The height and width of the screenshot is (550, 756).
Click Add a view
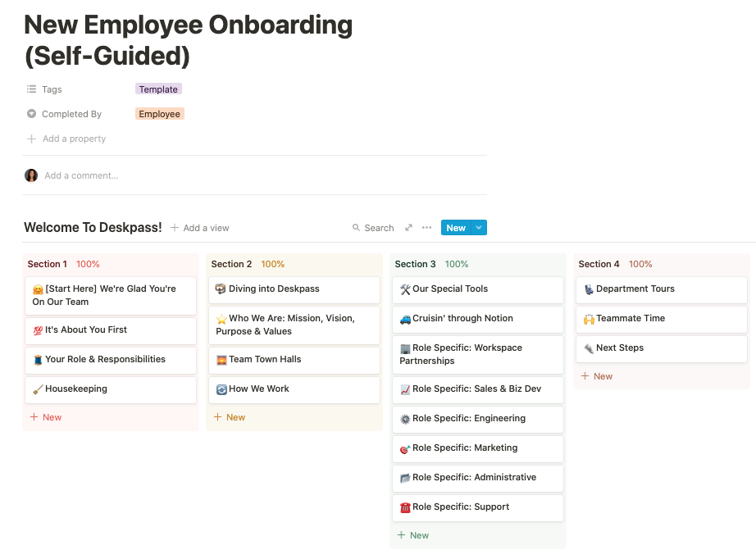(x=207, y=228)
